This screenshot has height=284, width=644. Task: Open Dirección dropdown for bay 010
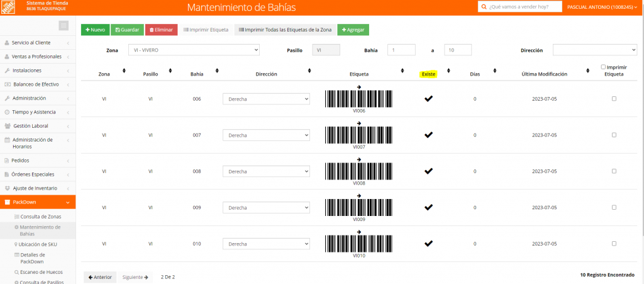tap(266, 244)
